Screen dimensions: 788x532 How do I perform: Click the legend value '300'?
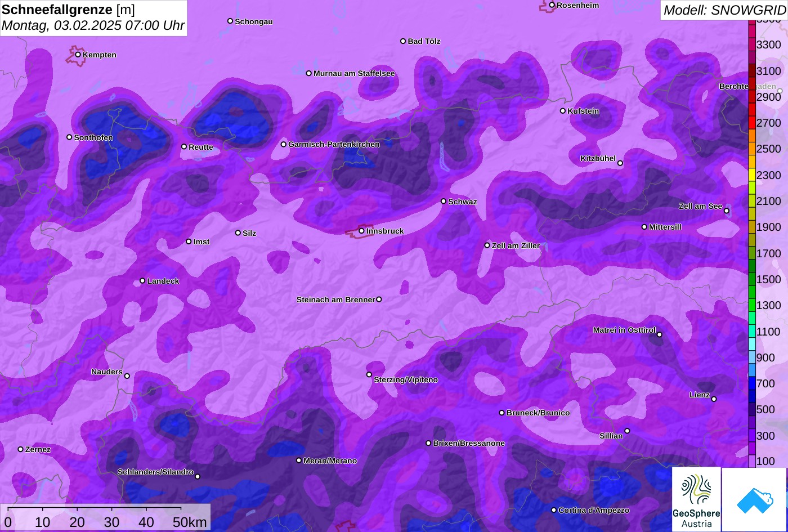pos(766,436)
